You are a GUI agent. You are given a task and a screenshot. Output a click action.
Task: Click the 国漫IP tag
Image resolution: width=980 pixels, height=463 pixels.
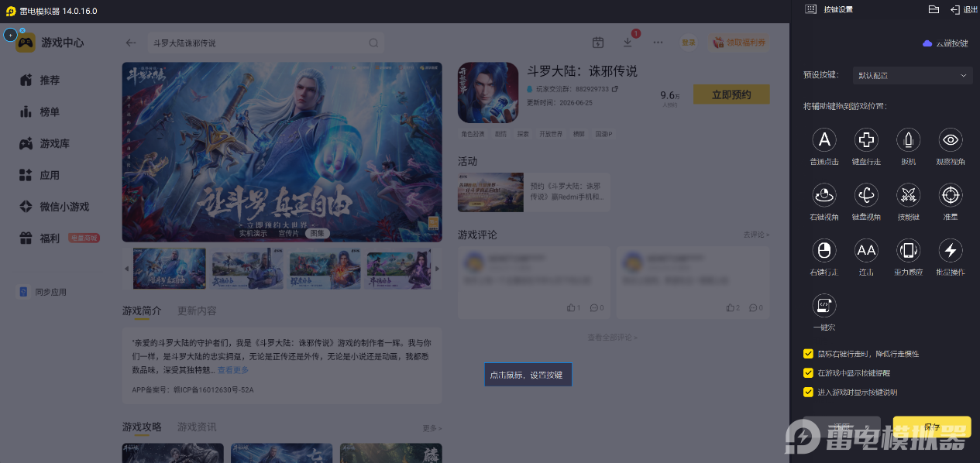[x=604, y=134]
